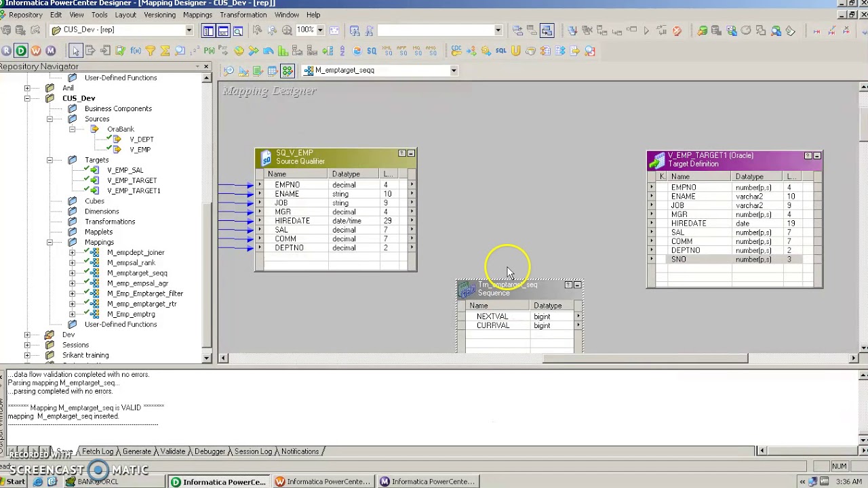
Task: Open the M_emptarget_seqq mapping dropdown
Action: pos(454,70)
